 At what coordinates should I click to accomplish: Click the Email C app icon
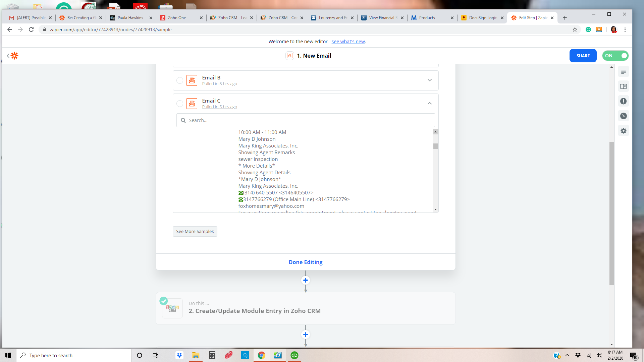point(192,104)
